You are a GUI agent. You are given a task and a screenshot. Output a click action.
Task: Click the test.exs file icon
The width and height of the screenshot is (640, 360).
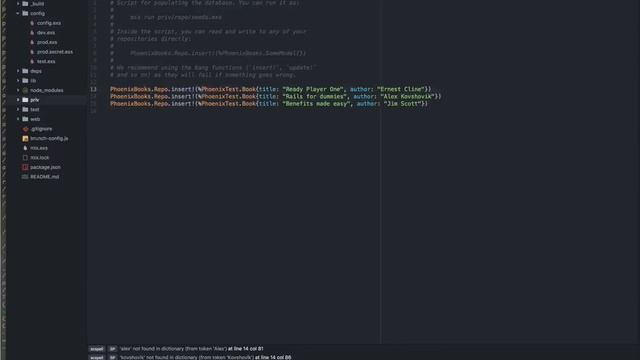pos(32,62)
